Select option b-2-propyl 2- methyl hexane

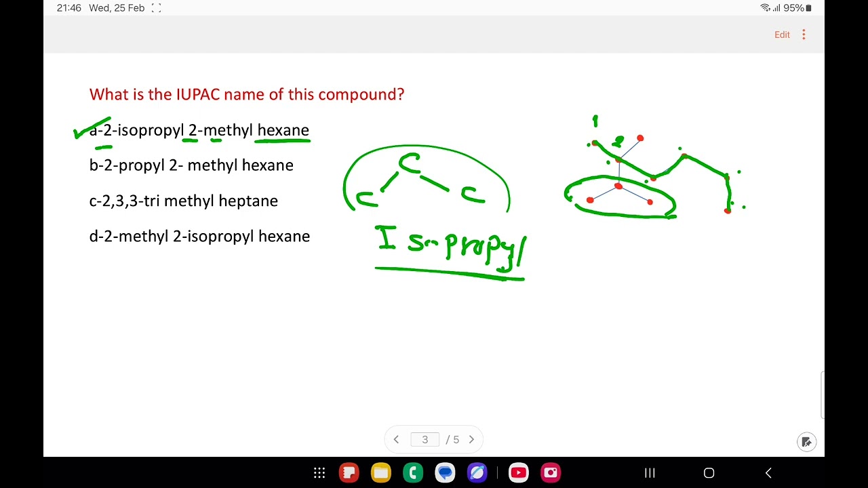pyautogui.click(x=191, y=165)
